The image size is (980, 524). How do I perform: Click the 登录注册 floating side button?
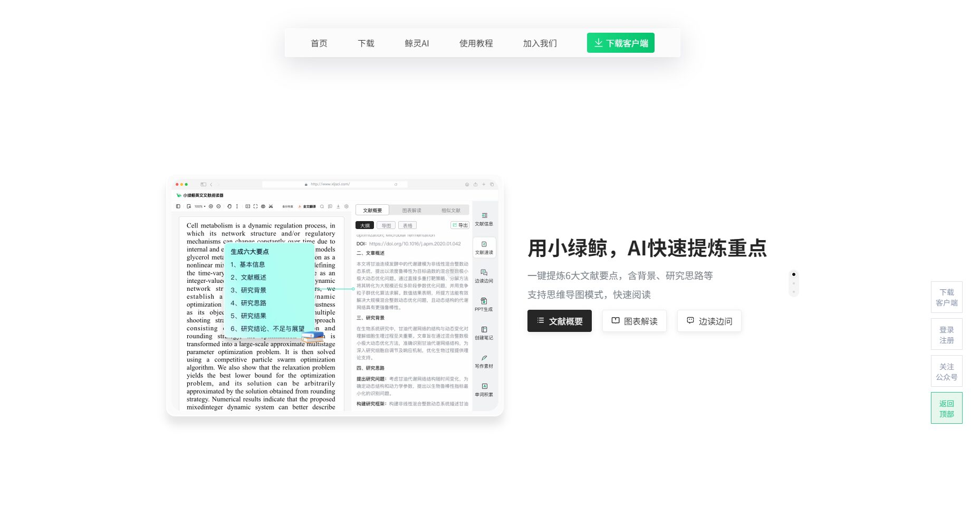click(x=946, y=335)
